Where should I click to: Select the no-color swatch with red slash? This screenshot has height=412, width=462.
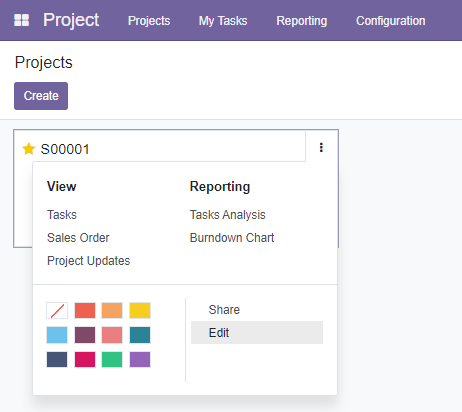pos(57,310)
